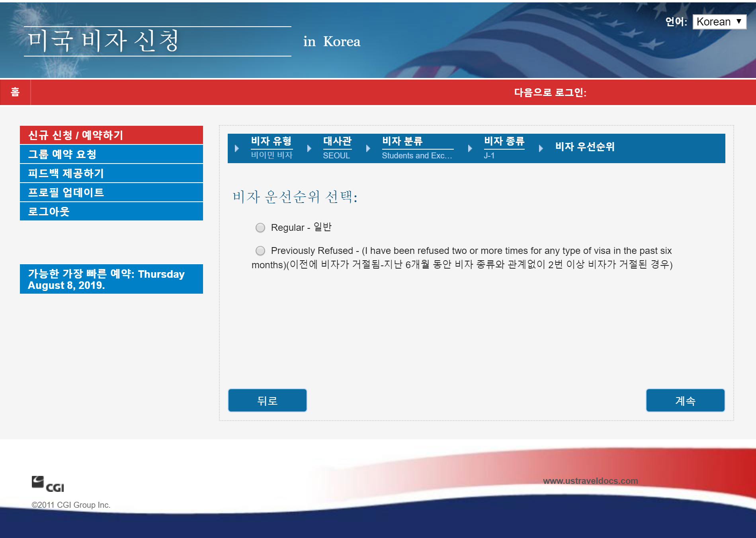
Task: Click the Students and Exc... value
Action: point(417,156)
